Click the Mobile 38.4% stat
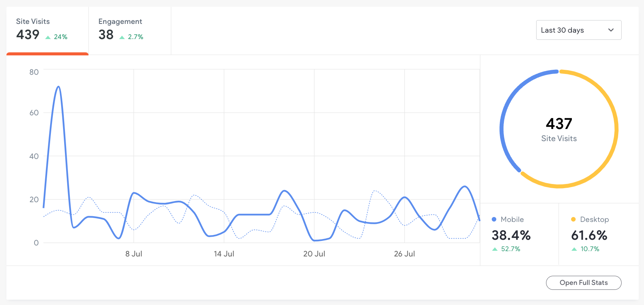Image resolution: width=644 pixels, height=305 pixels. (511, 235)
